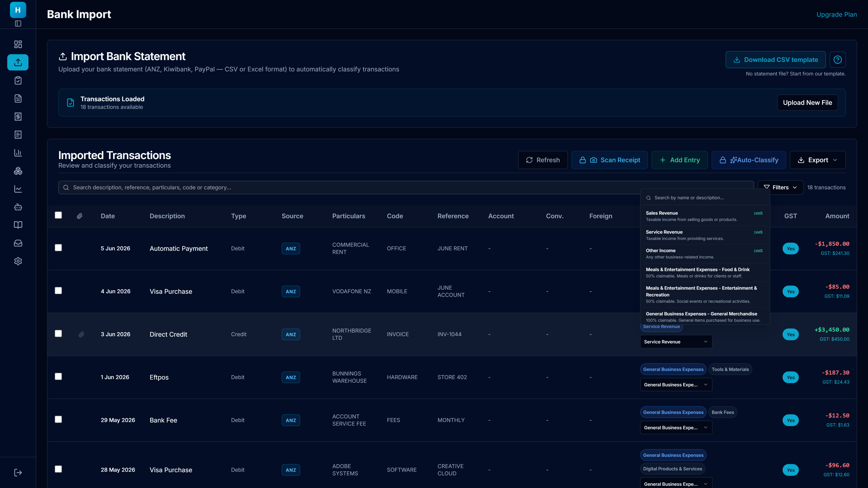Click the category search by name field
Viewport: 868px width, 488px height.
pos(705,198)
